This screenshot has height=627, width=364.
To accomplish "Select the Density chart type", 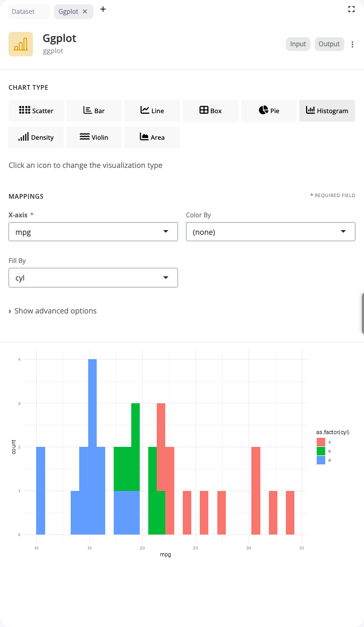I will pyautogui.click(x=36, y=137).
